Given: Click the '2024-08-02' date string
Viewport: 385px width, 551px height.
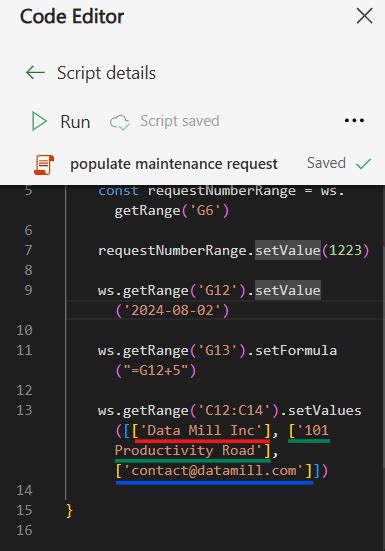Looking at the screenshot, I should coord(172,311).
